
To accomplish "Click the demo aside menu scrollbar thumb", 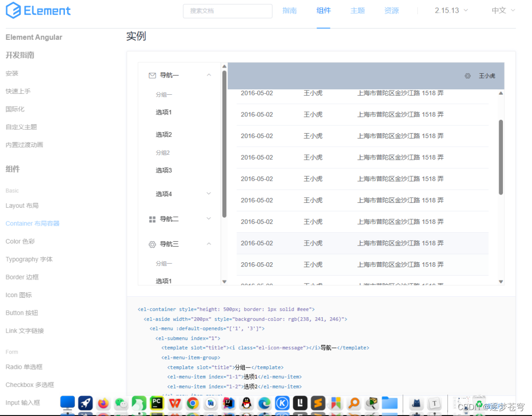I will tap(224, 144).
